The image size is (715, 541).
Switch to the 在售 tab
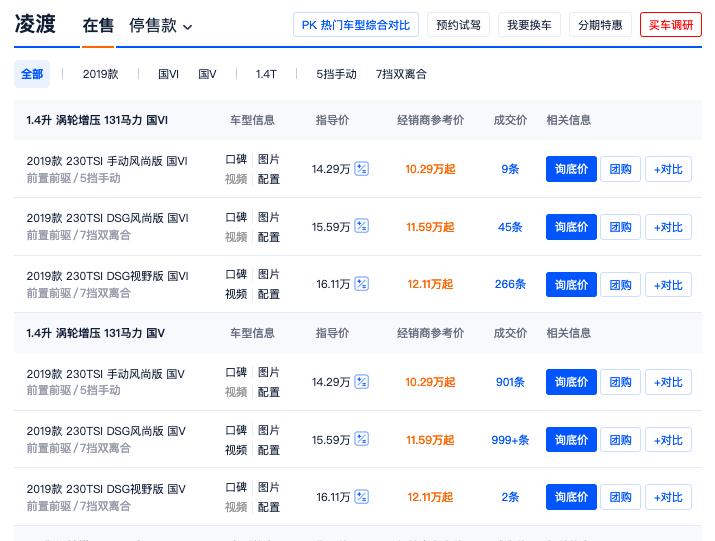98,26
